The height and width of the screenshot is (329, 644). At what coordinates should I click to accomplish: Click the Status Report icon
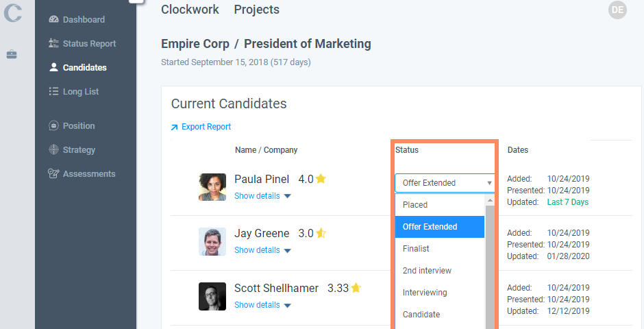point(54,44)
